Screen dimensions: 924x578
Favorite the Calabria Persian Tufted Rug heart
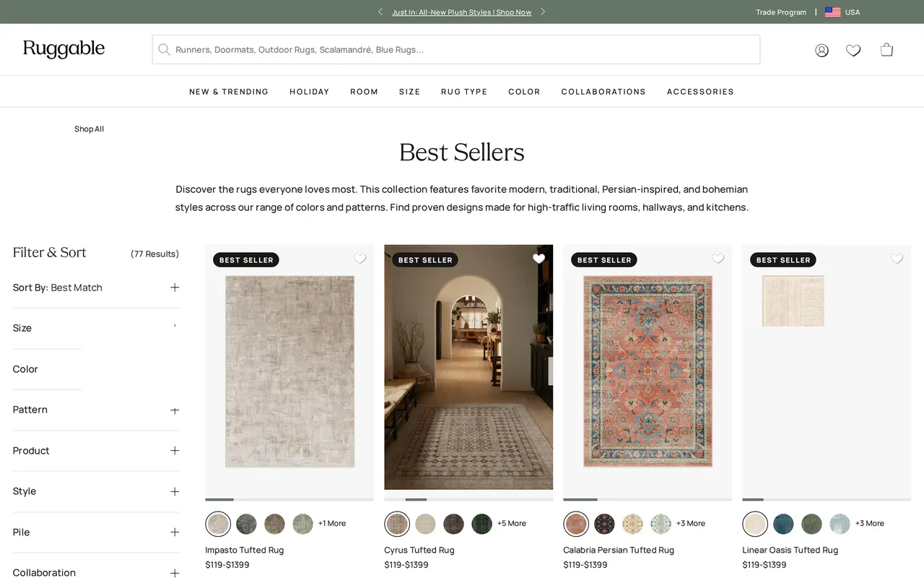pyautogui.click(x=718, y=259)
